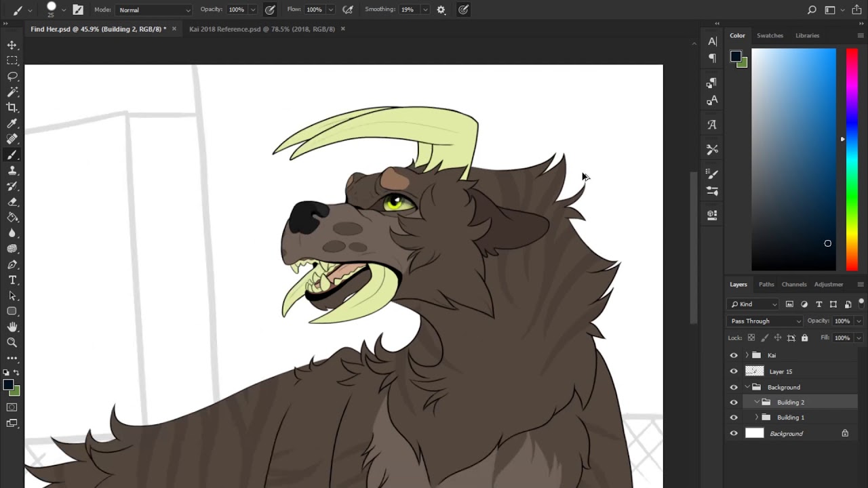Select the Crop tool
Viewport: 868px width, 488px height.
[12, 107]
